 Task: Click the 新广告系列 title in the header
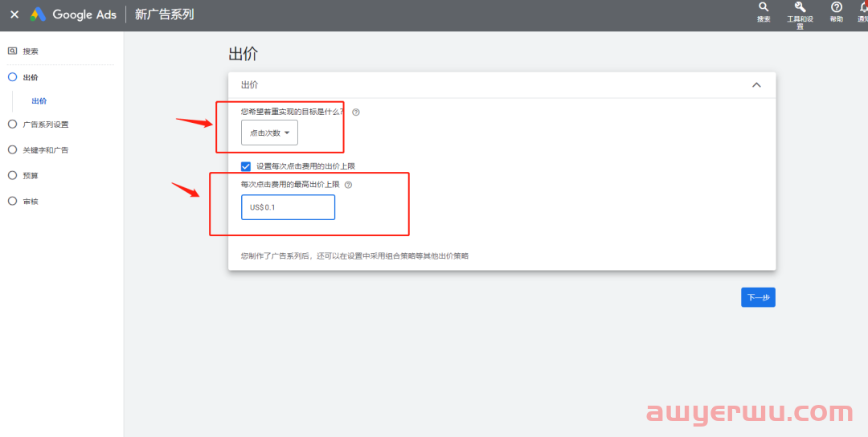click(x=165, y=14)
